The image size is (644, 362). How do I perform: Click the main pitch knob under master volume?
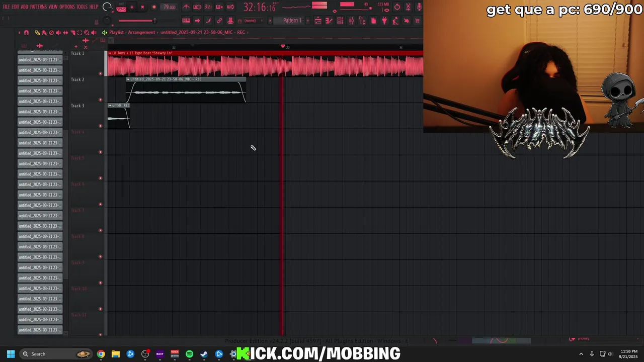tap(107, 21)
